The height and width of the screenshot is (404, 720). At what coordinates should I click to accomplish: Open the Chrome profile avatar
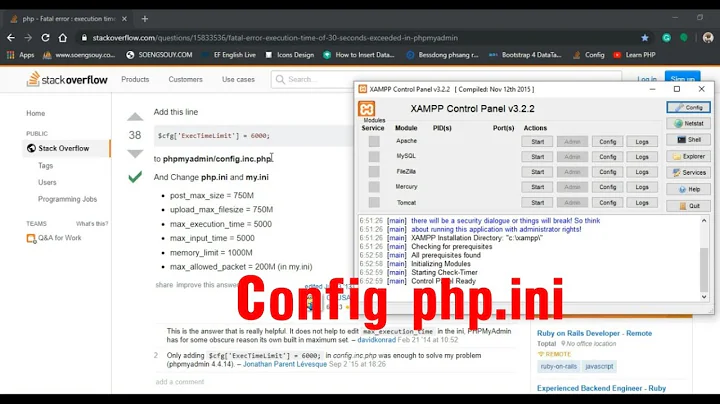[708, 38]
